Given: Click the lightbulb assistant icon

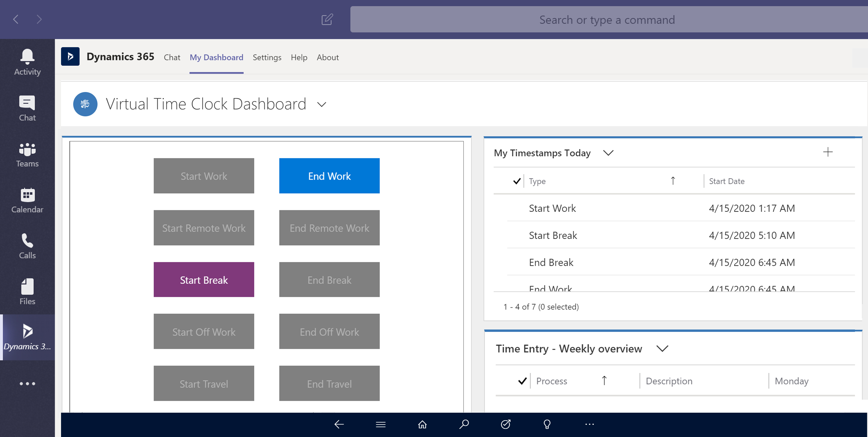Looking at the screenshot, I should click(547, 424).
